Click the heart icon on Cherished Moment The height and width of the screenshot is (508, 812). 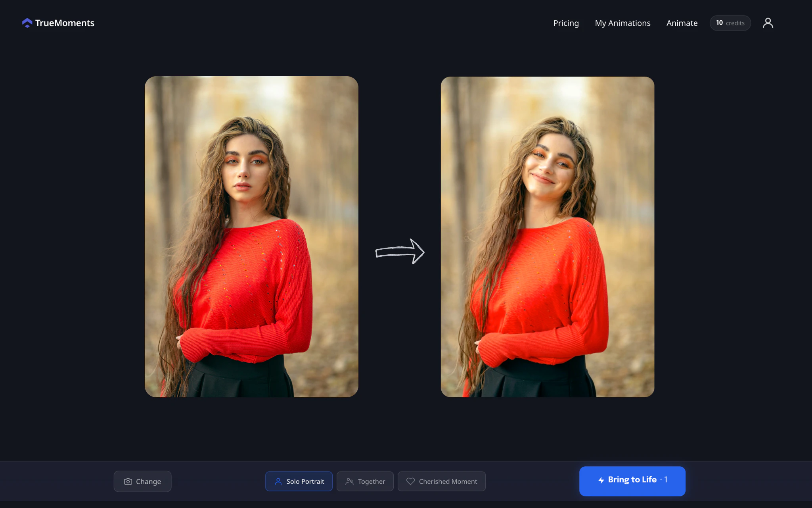[x=410, y=481]
